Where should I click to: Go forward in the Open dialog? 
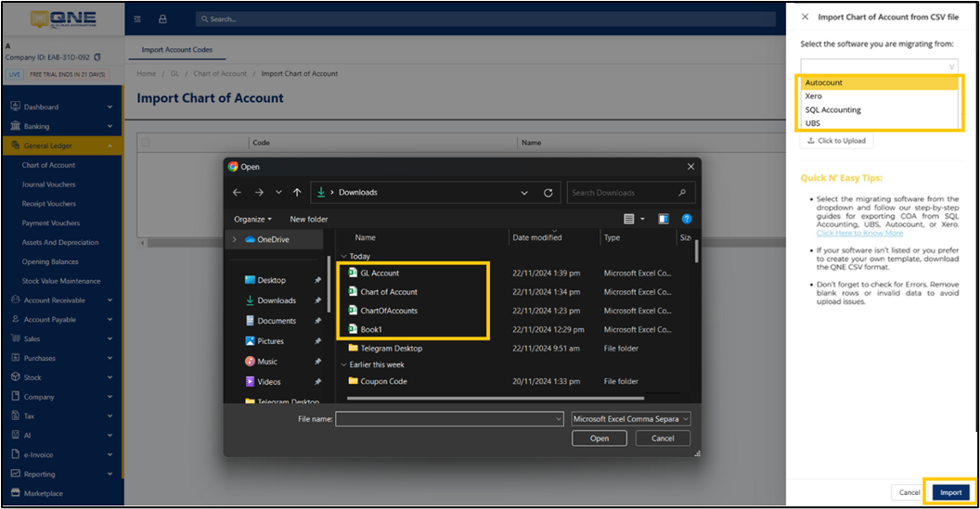pos(259,192)
